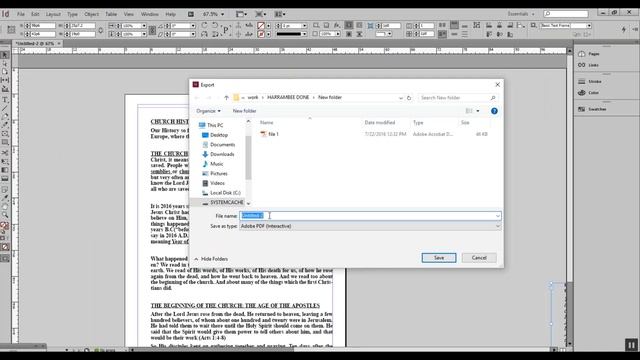Open the Essentials workspace switcher
The height and width of the screenshot is (360, 640).
click(521, 14)
